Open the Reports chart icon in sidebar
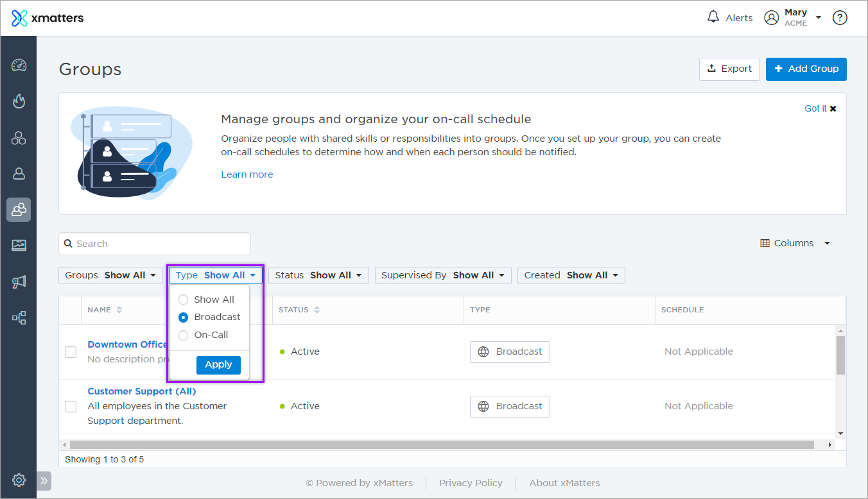 [19, 245]
